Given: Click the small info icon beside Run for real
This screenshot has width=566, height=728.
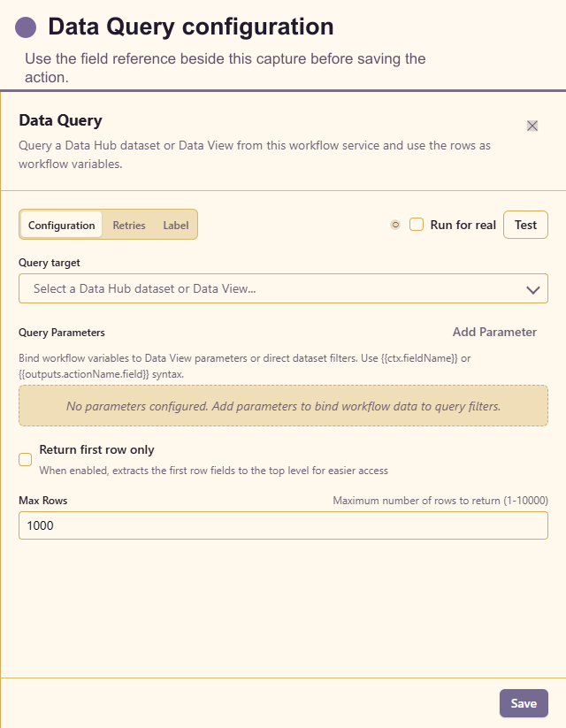Looking at the screenshot, I should coord(395,225).
